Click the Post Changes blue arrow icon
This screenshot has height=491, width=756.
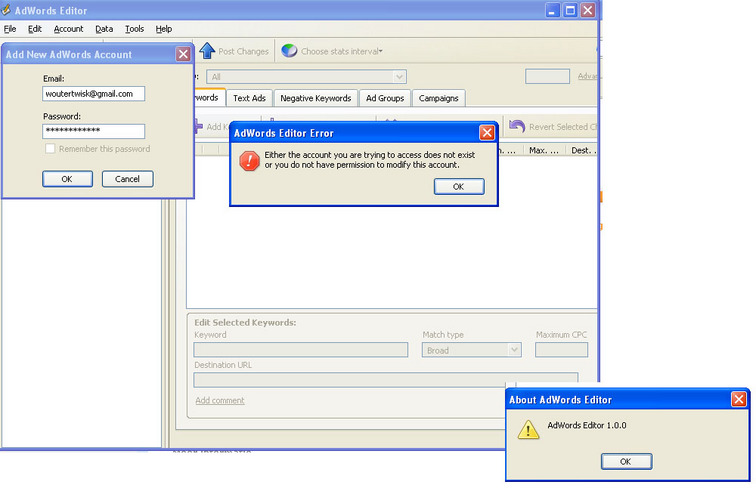click(207, 51)
